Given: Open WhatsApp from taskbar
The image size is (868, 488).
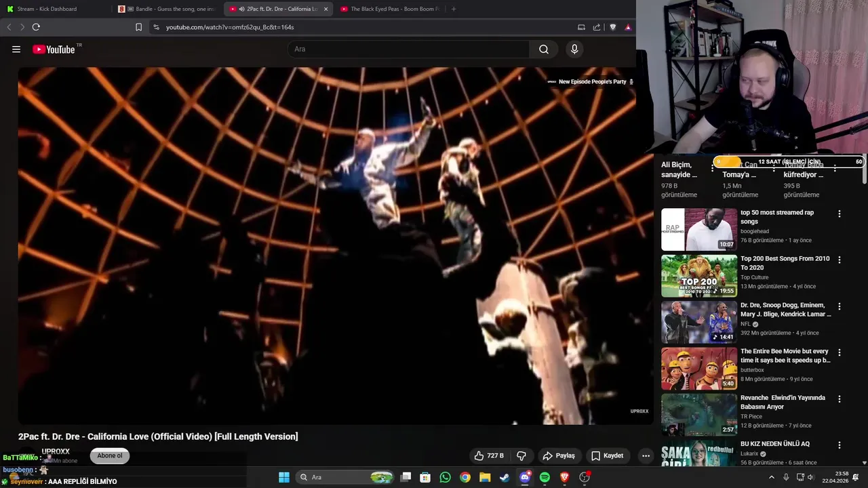Looking at the screenshot, I should [445, 477].
